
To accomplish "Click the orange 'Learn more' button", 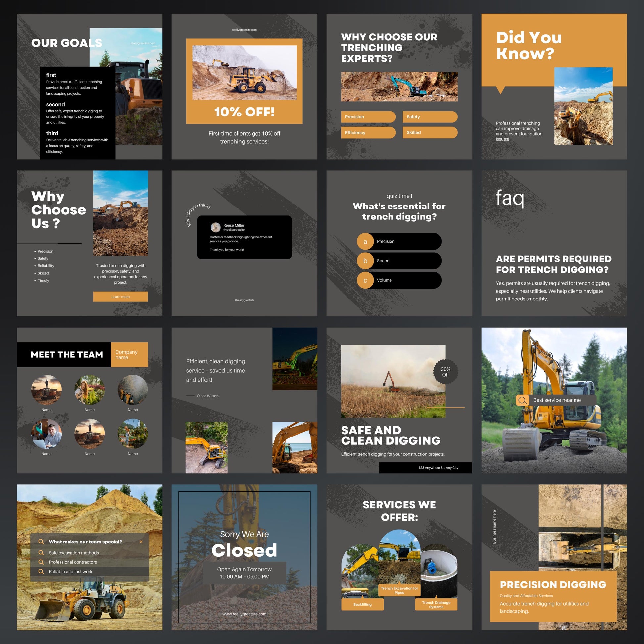I will (120, 297).
